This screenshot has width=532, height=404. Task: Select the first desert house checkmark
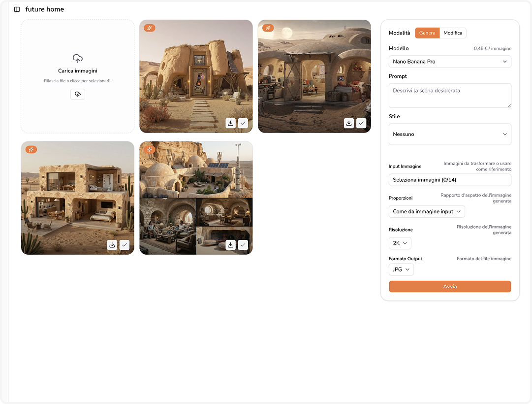[x=243, y=123]
